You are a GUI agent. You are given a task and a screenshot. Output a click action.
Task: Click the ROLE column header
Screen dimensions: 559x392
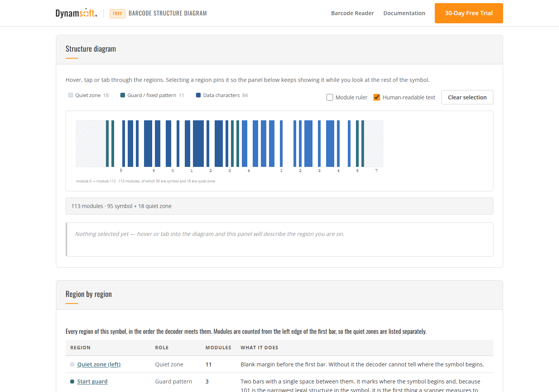[x=162, y=348]
